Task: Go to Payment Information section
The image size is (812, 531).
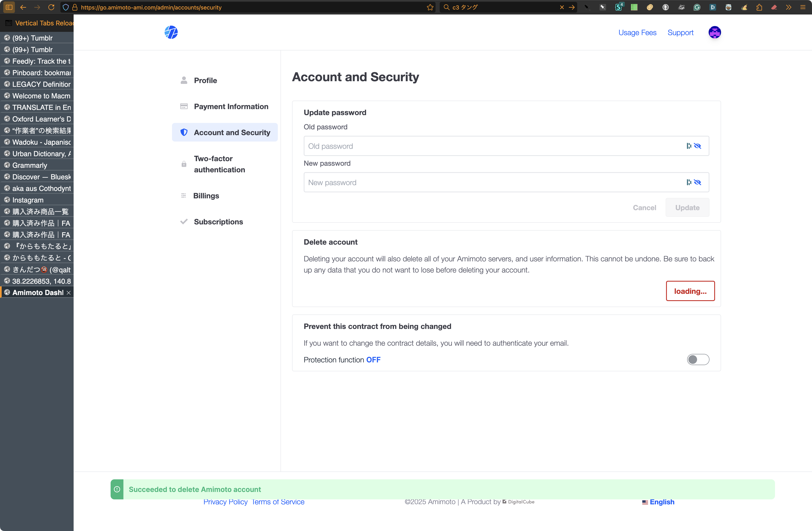Action: pyautogui.click(x=231, y=106)
